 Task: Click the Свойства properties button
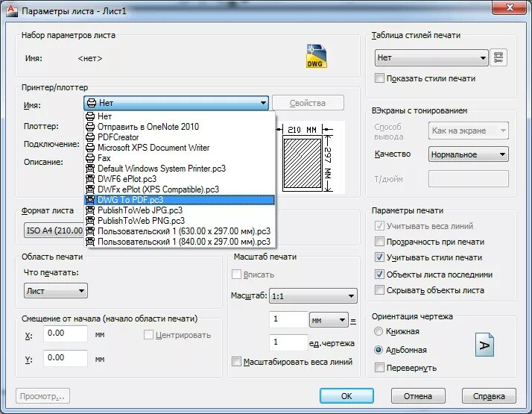click(308, 103)
